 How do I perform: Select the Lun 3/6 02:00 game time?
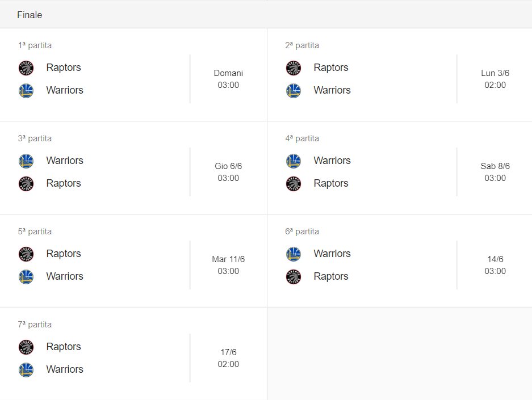495,79
